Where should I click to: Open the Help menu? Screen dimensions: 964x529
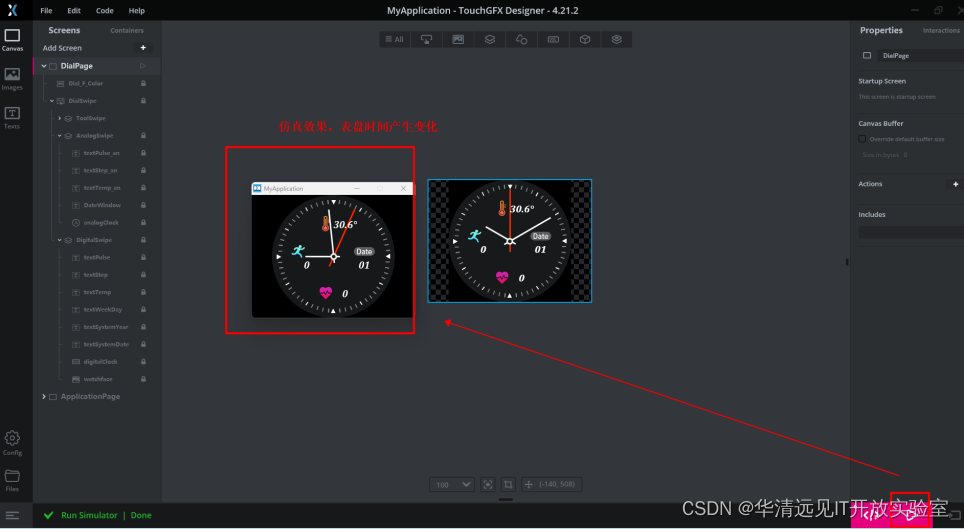(x=136, y=10)
